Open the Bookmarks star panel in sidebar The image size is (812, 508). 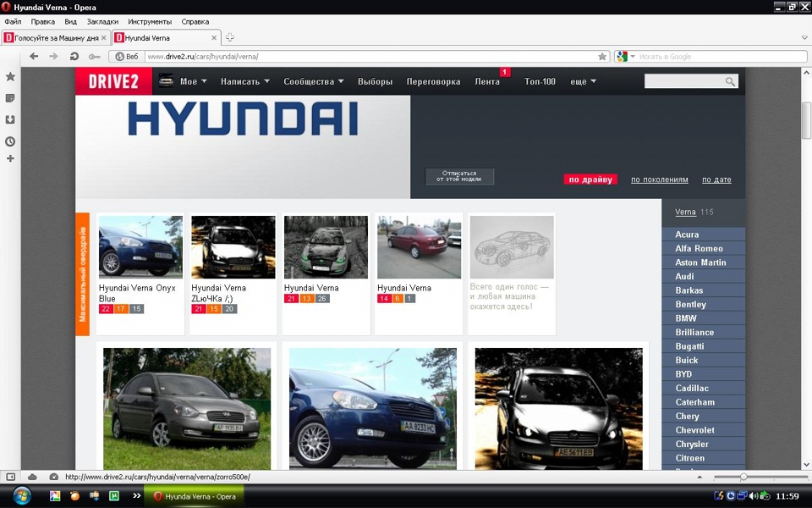(10, 77)
